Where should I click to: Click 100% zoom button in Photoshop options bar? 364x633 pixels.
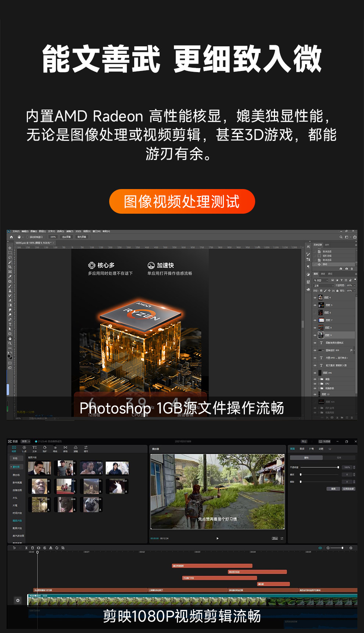pyautogui.click(x=53, y=237)
